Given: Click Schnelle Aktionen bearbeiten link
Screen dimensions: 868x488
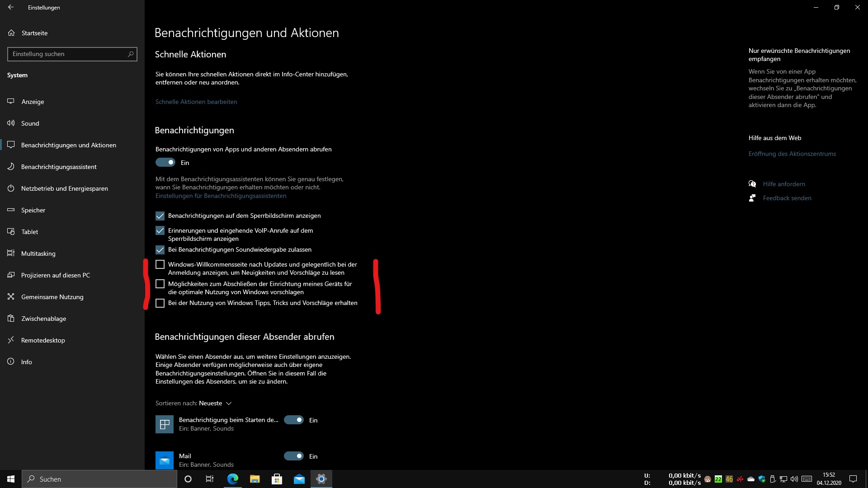Looking at the screenshot, I should 196,102.
